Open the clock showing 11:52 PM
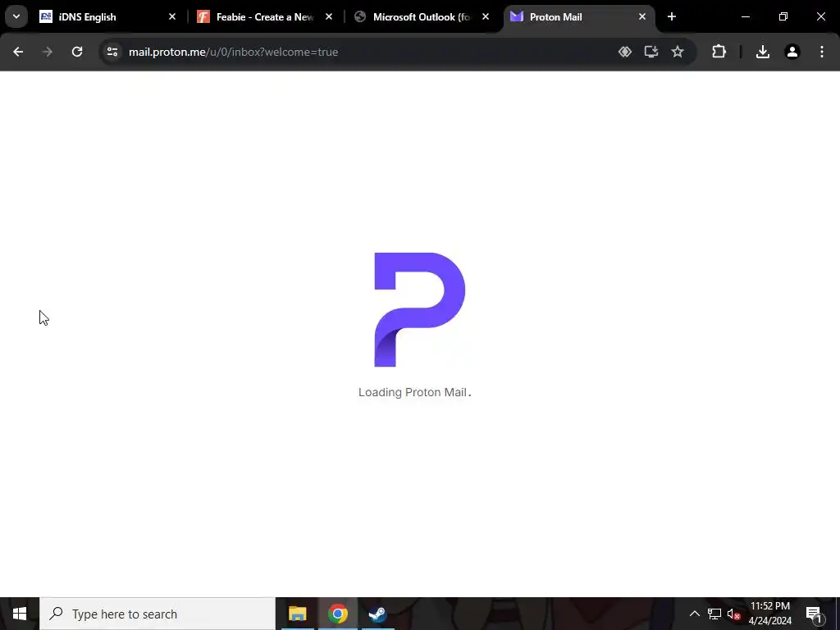 pyautogui.click(x=769, y=614)
